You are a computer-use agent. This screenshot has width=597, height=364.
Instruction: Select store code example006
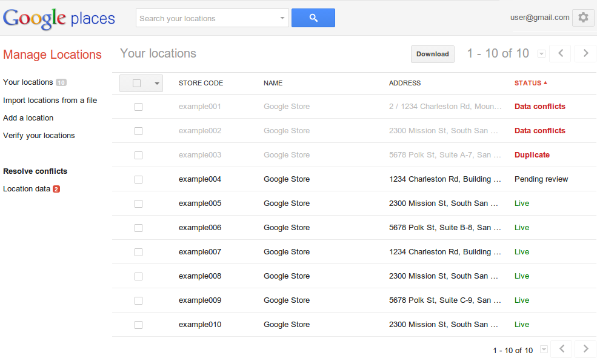coord(200,228)
